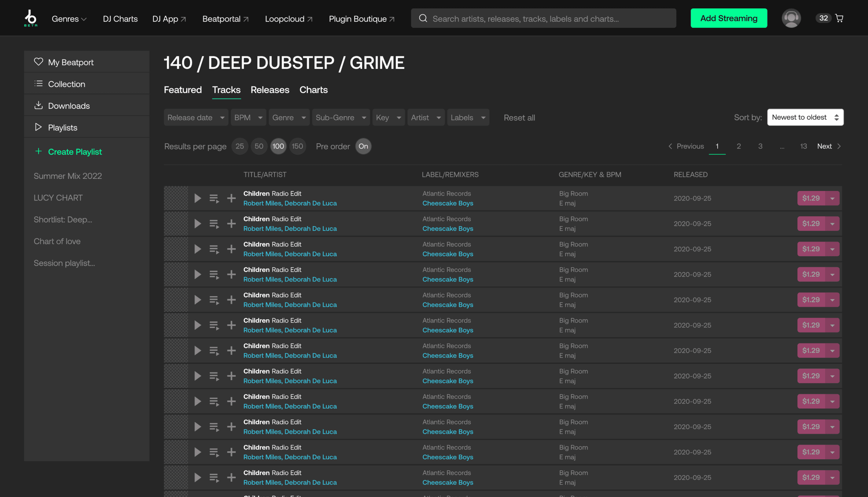Open the DJ App external link
Image resolution: width=868 pixels, height=497 pixels.
tap(169, 19)
